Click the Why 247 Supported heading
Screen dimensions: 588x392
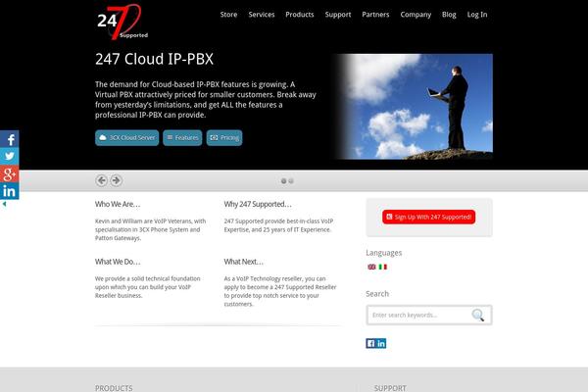pos(258,204)
